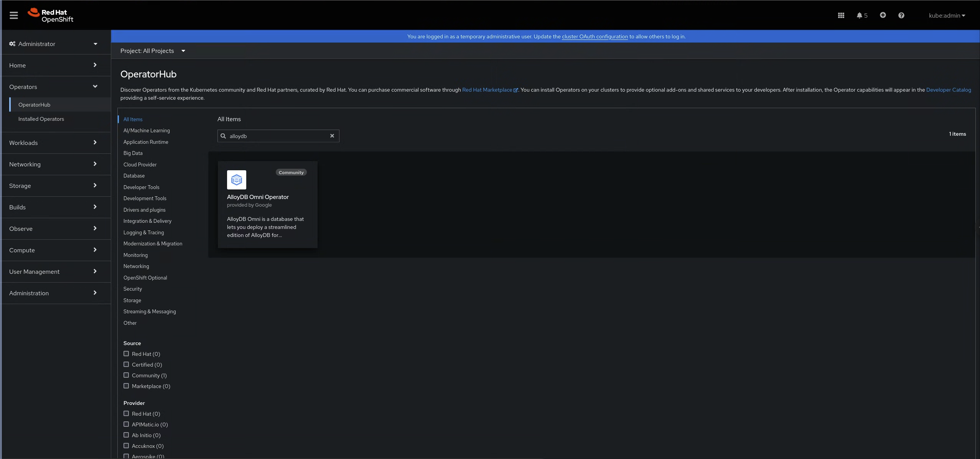Image resolution: width=980 pixels, height=459 pixels.
Task: Open the Administrator perspective switcher
Action: (x=53, y=44)
